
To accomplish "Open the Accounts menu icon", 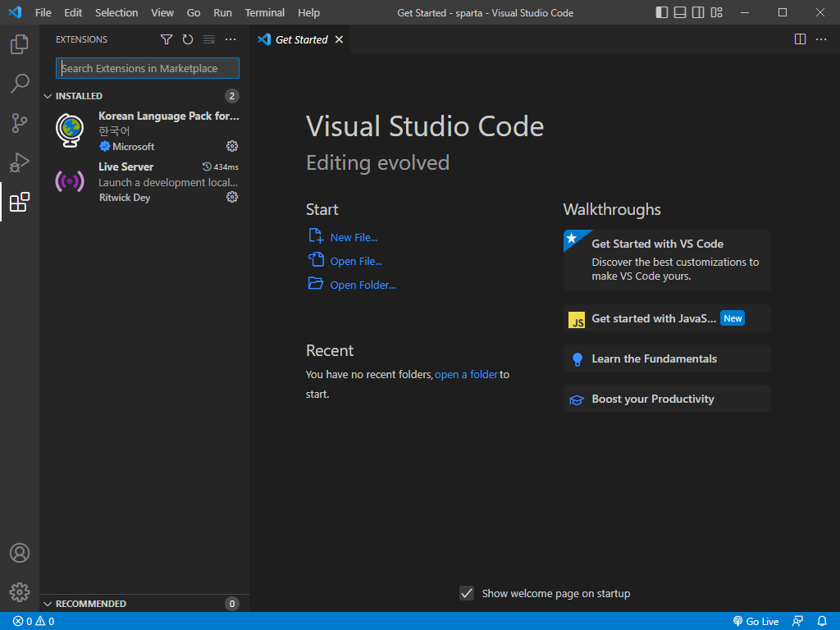I will tap(20, 553).
